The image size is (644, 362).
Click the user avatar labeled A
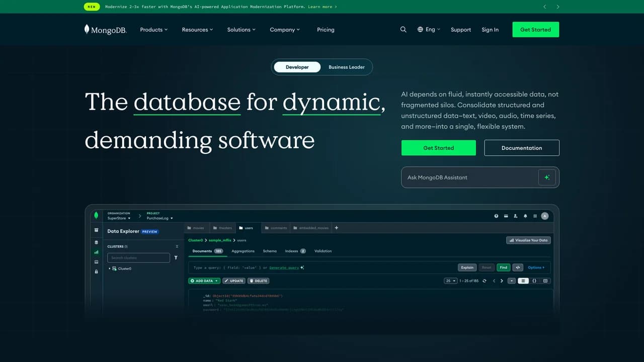pyautogui.click(x=544, y=216)
